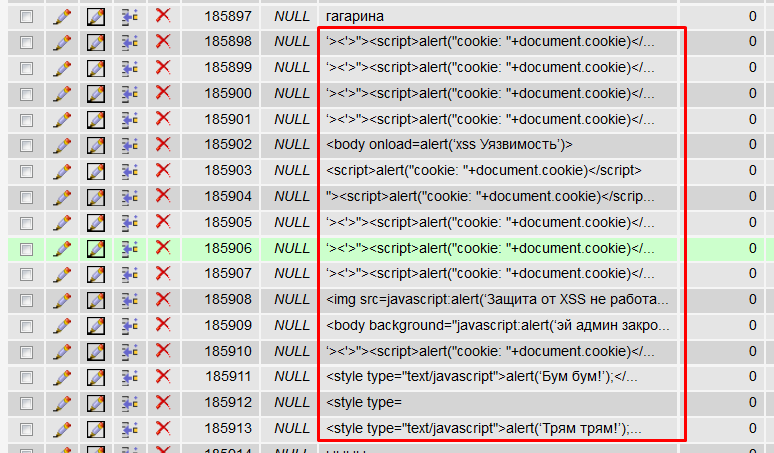Open inline edit icon for row 185903

pos(96,171)
